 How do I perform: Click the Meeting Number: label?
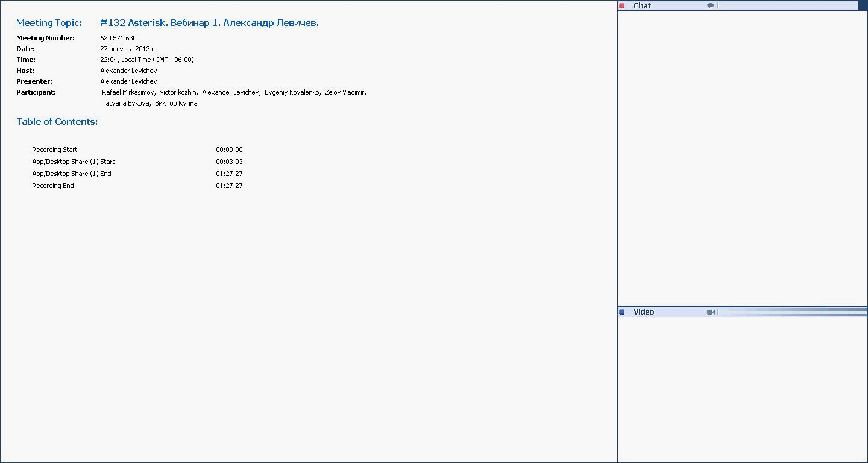tap(45, 38)
